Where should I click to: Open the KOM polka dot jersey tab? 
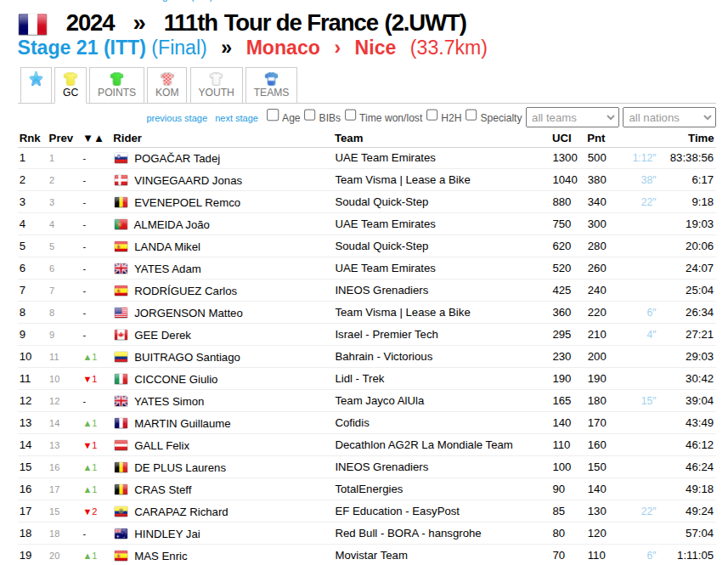click(x=167, y=85)
